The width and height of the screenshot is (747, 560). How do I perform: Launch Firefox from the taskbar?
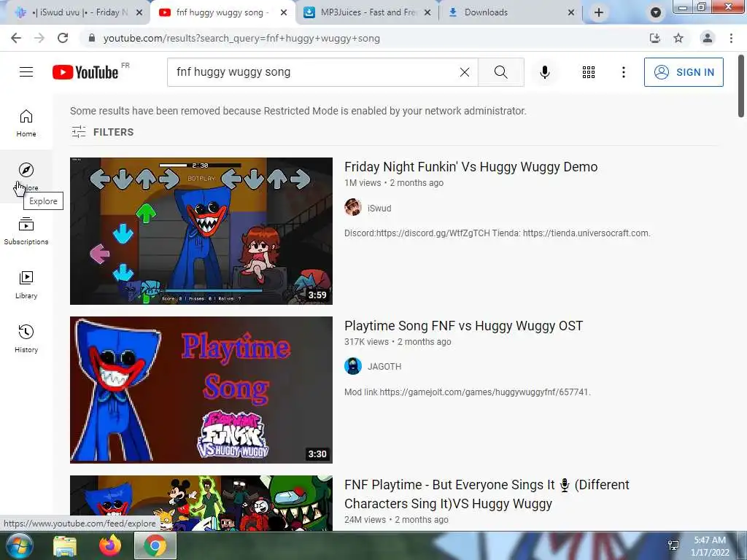coord(110,545)
